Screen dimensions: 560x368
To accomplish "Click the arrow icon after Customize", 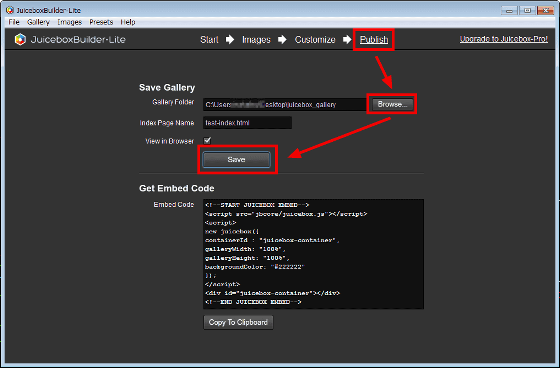I will 347,39.
